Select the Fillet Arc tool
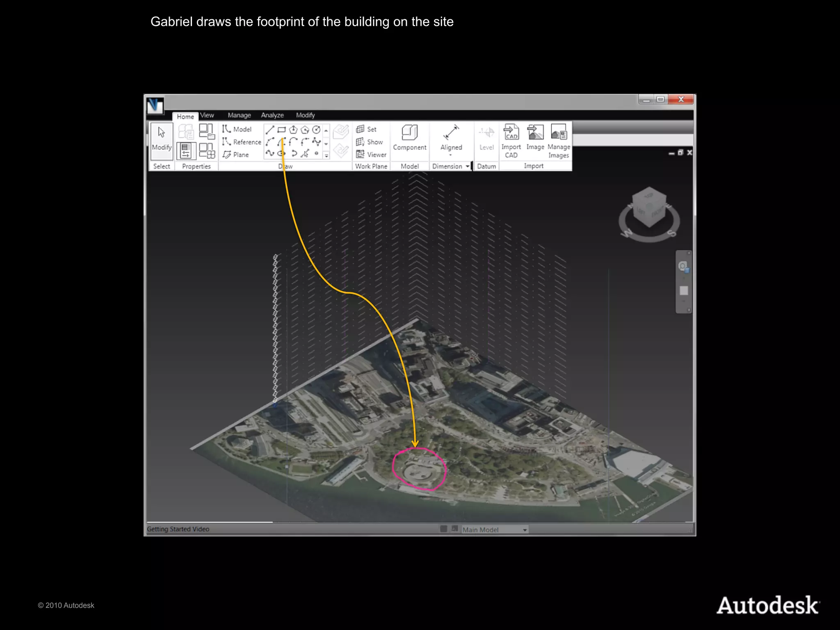This screenshot has width=840, height=630. click(x=305, y=142)
